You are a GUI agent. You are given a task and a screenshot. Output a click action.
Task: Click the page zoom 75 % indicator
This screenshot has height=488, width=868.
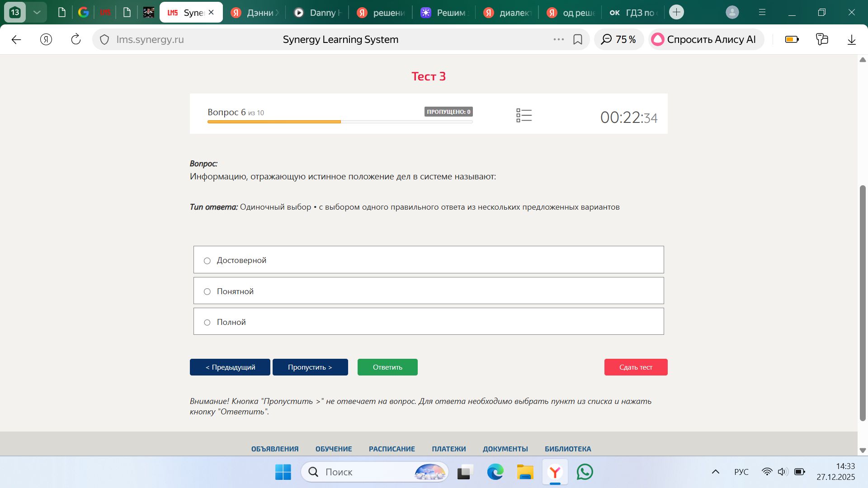(618, 39)
